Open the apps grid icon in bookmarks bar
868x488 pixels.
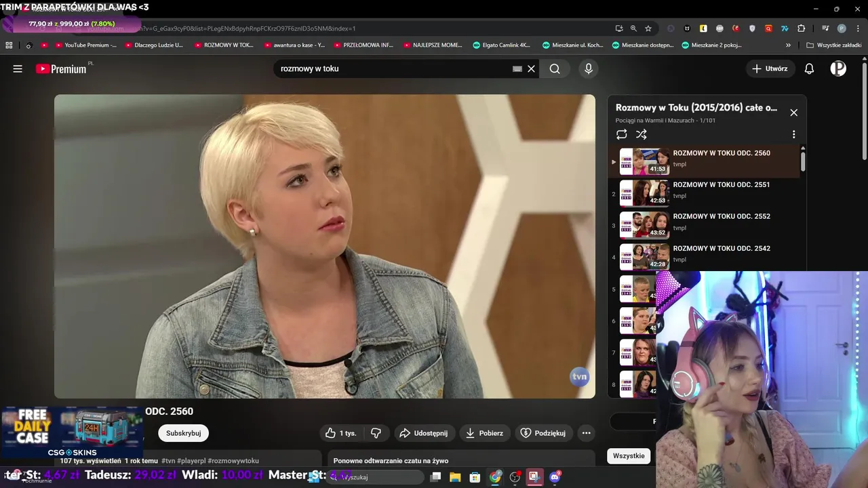[9, 45]
